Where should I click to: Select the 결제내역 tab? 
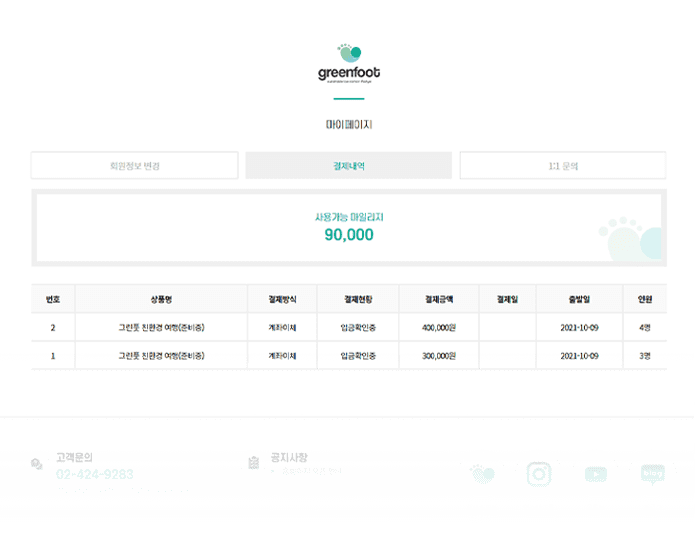click(x=348, y=166)
